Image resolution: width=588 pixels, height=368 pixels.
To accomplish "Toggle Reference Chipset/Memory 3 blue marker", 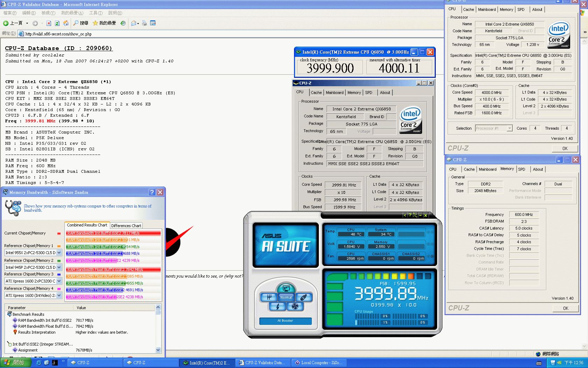I will (59, 274).
